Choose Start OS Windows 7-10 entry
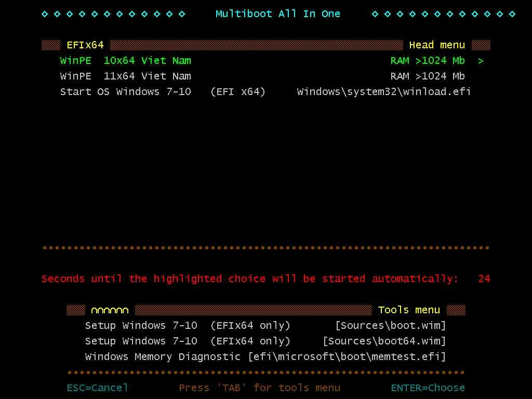This screenshot has height=399, width=532. pyautogui.click(x=126, y=92)
